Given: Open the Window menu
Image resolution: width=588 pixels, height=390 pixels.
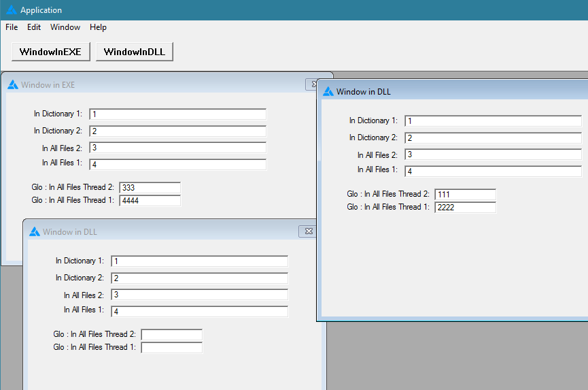Looking at the screenshot, I should click(x=65, y=27).
